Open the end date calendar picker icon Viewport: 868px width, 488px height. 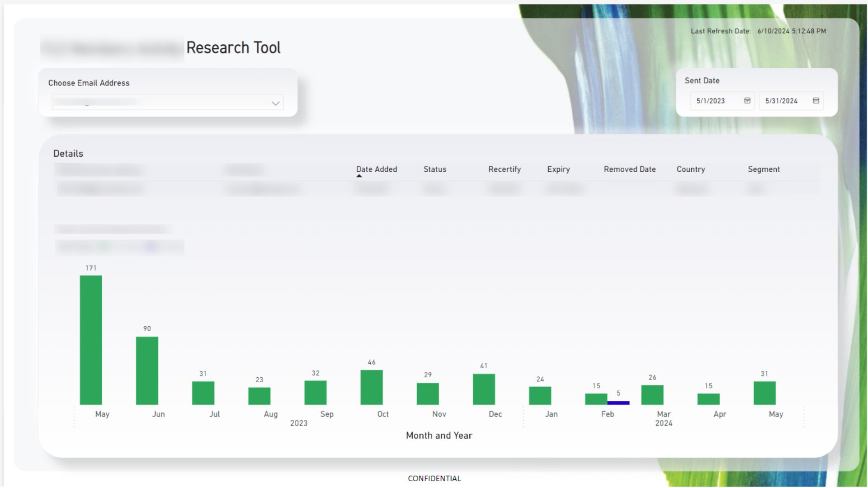pyautogui.click(x=816, y=101)
